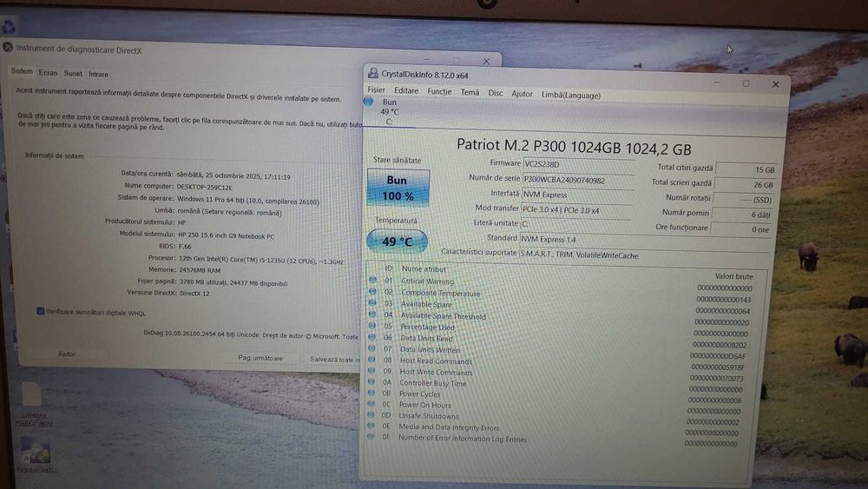Click the DirectX diagnostic title bar icon
The image size is (868, 489).
8,47
